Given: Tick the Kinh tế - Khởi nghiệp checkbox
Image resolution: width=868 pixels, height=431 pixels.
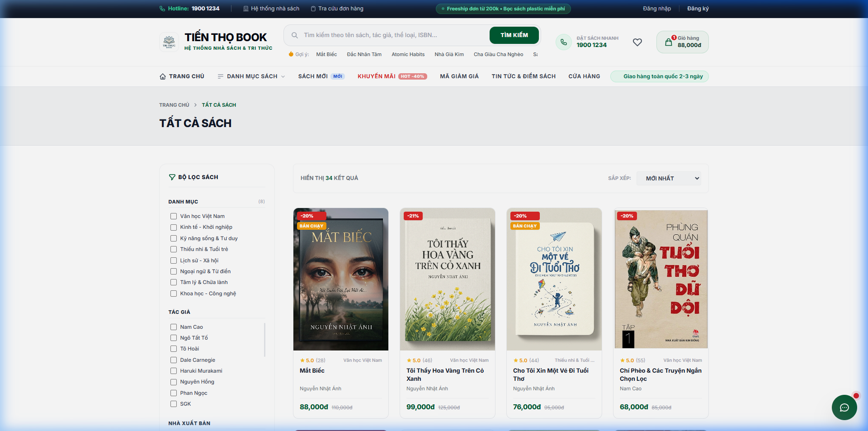Looking at the screenshot, I should point(174,227).
